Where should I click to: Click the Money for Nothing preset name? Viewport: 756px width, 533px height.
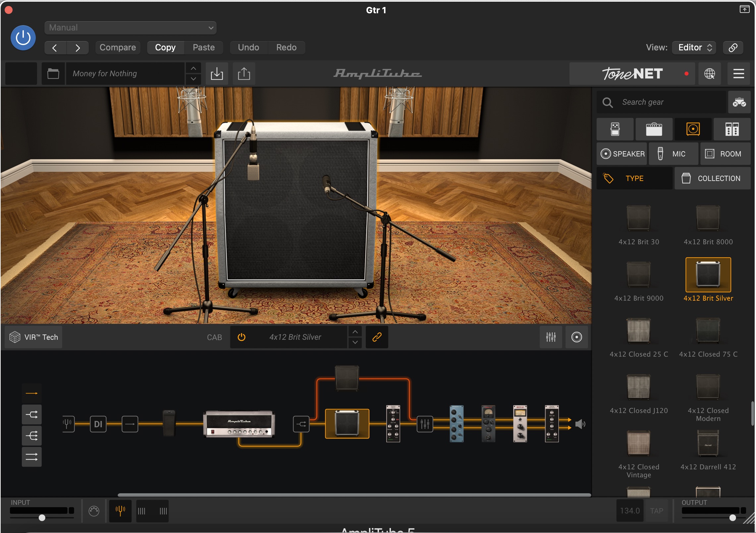125,73
